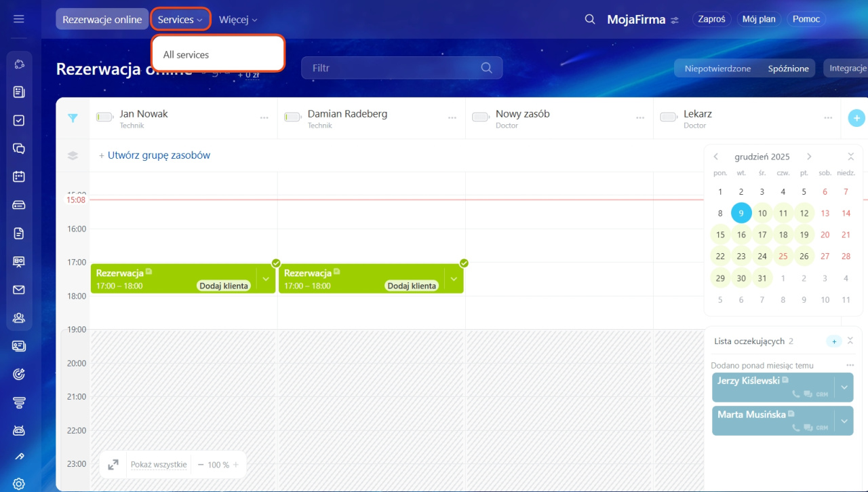Open the settings gear in the left sidebar
868x492 pixels.
[x=19, y=484]
